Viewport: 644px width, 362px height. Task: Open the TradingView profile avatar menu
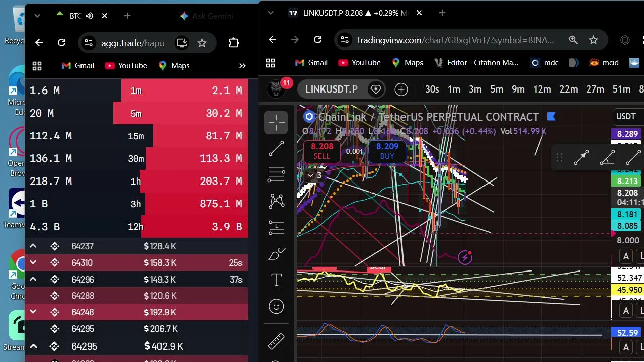276,89
